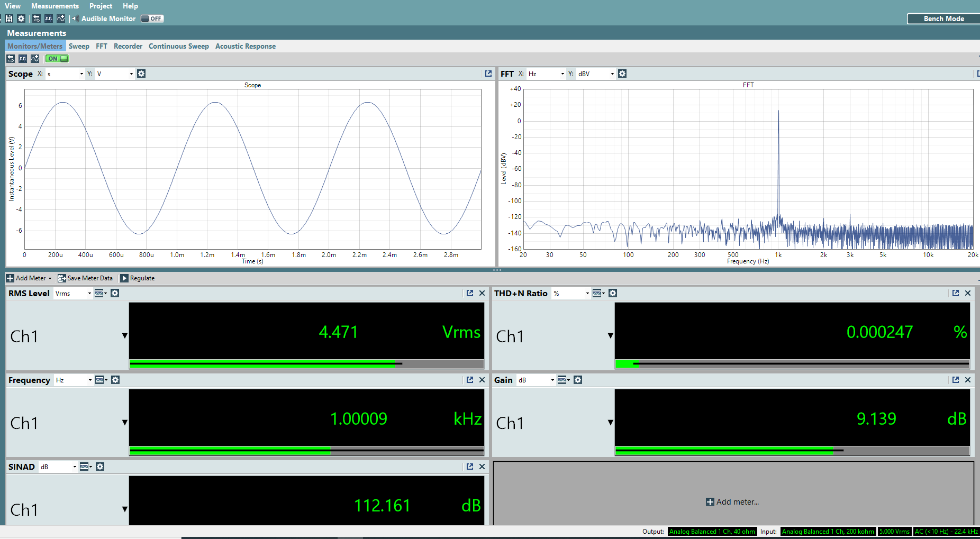Open the Measurements menu
This screenshot has height=539, width=980.
(x=55, y=6)
